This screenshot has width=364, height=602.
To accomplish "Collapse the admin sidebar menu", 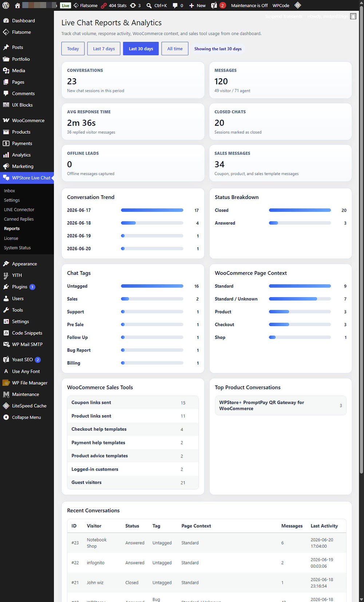I will point(27,417).
